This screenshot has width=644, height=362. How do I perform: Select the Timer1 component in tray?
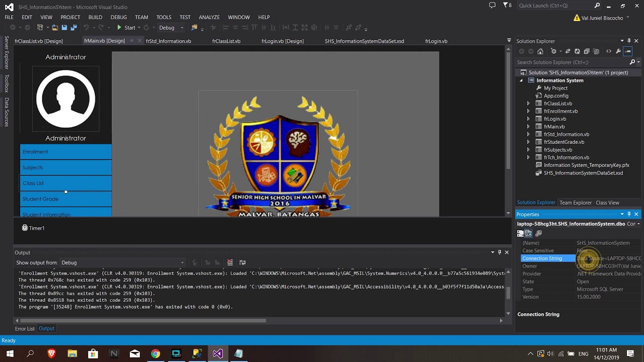tap(33, 228)
